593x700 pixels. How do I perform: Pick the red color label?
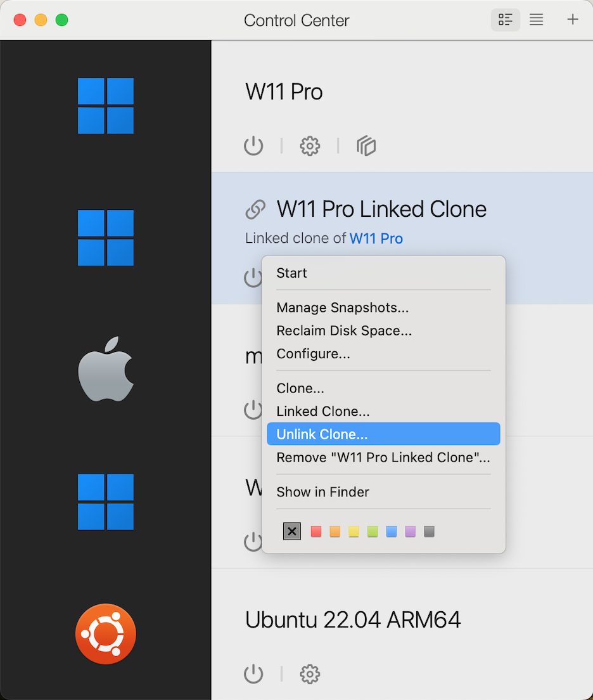point(316,531)
